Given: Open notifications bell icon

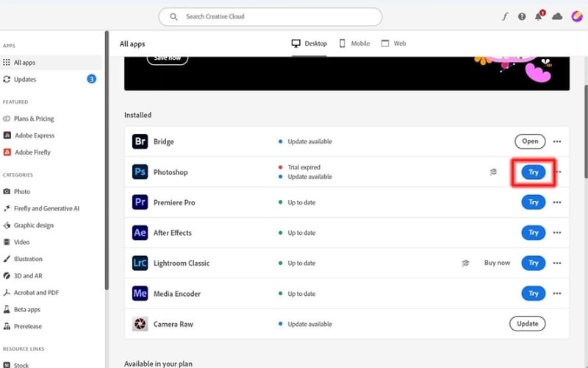Looking at the screenshot, I should 539,16.
